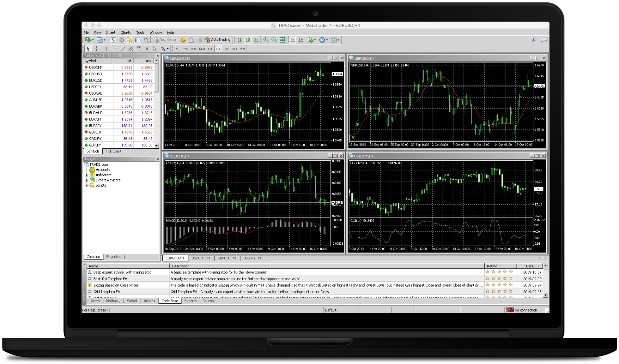Toggle the Market Watch window button
619x364 pixels.
coord(113,40)
